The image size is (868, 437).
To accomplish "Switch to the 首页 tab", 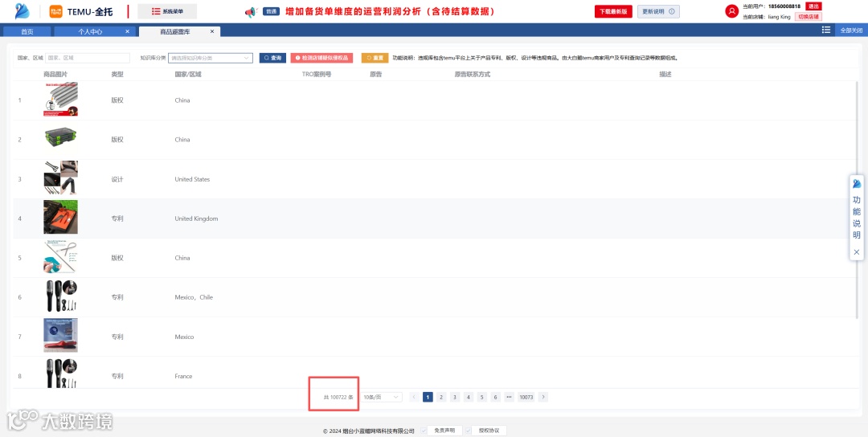I will 27,31.
